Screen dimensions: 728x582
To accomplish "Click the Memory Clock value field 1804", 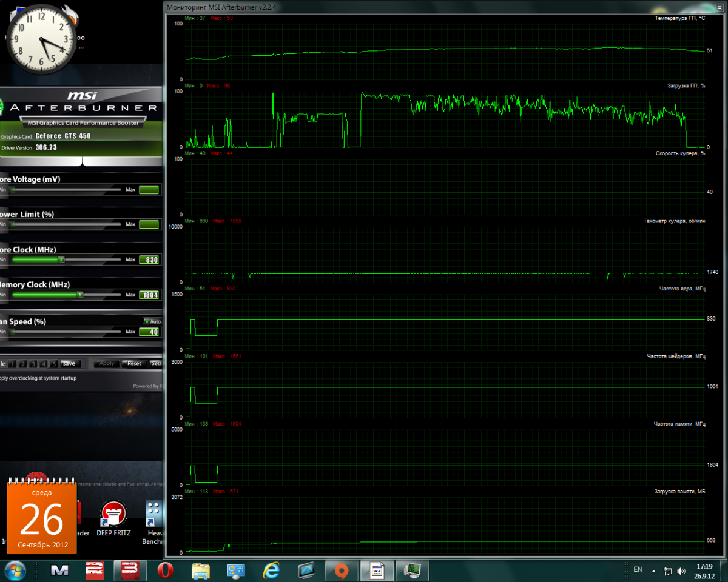I will tap(149, 295).
